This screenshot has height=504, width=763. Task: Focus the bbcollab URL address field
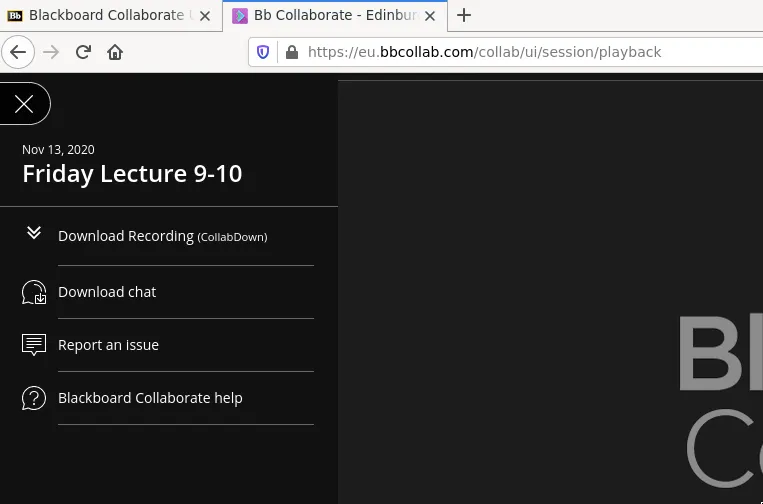pyautogui.click(x=506, y=52)
